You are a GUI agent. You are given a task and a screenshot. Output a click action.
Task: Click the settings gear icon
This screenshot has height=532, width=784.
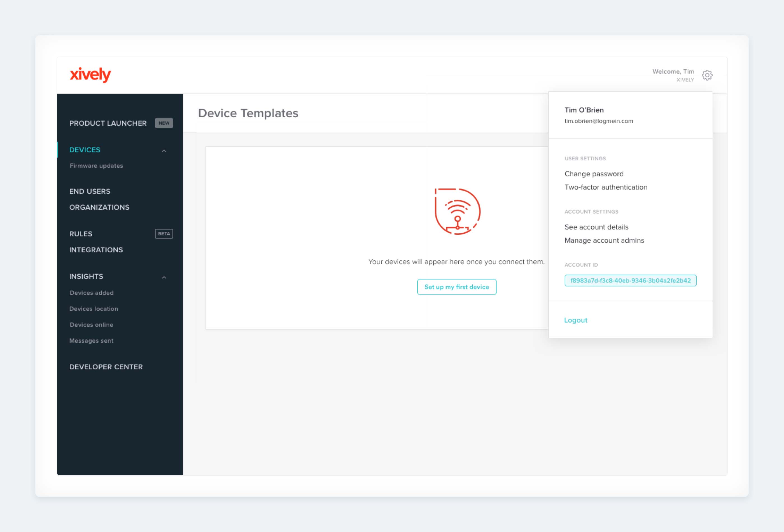tap(708, 75)
